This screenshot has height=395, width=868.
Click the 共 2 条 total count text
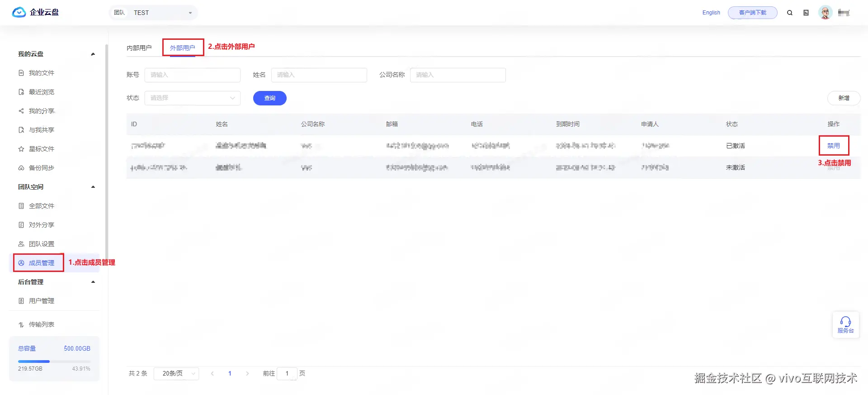click(138, 374)
